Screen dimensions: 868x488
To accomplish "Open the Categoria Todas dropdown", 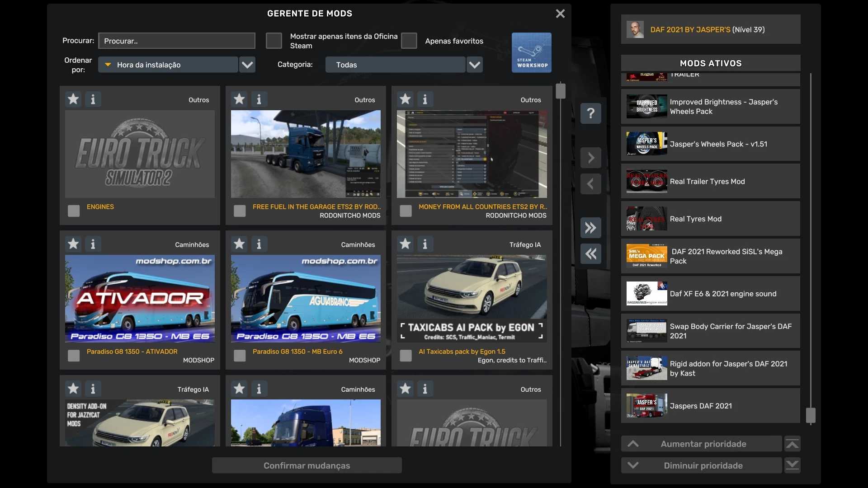I will pyautogui.click(x=474, y=65).
